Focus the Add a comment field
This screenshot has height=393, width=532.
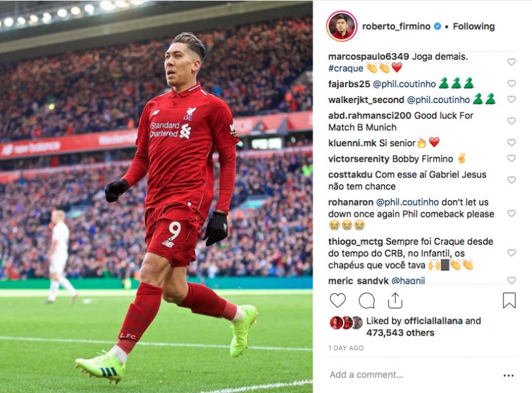point(414,374)
